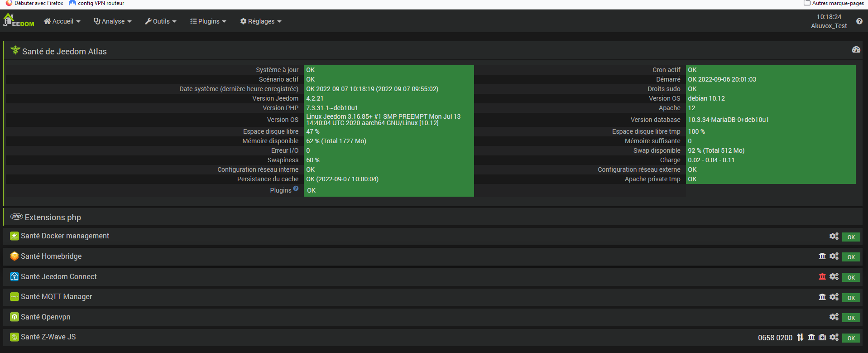This screenshot has width=868, height=353.
Task: Open the Plugins dropdown menu
Action: [x=208, y=21]
